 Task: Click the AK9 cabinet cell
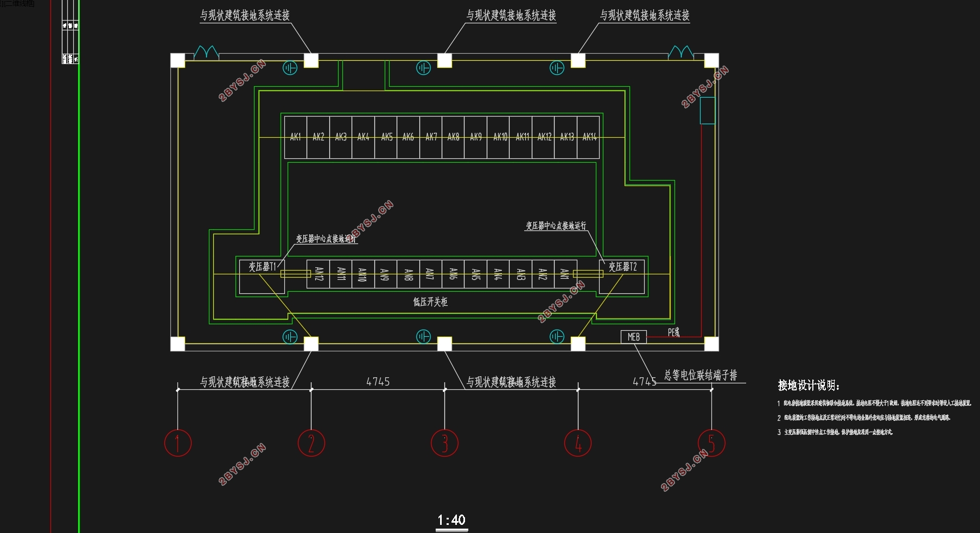point(476,137)
